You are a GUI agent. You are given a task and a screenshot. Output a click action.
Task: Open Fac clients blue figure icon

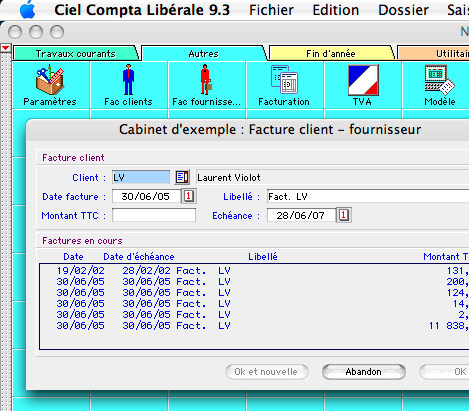pos(128,80)
